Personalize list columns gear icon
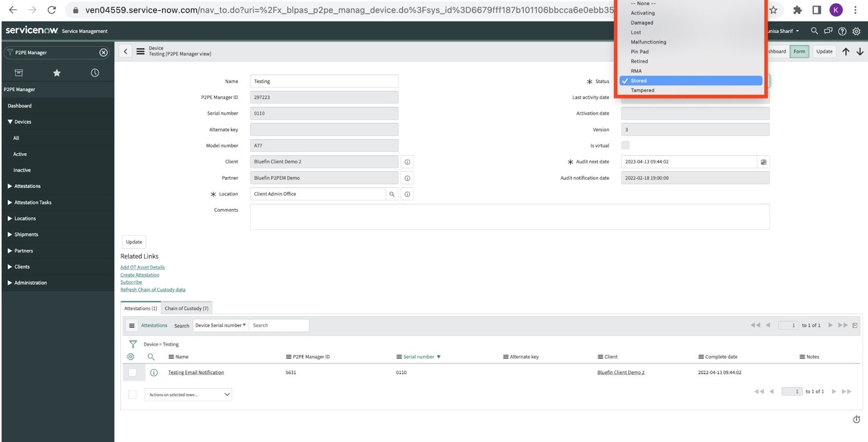The width and height of the screenshot is (868, 442). pyautogui.click(x=131, y=357)
